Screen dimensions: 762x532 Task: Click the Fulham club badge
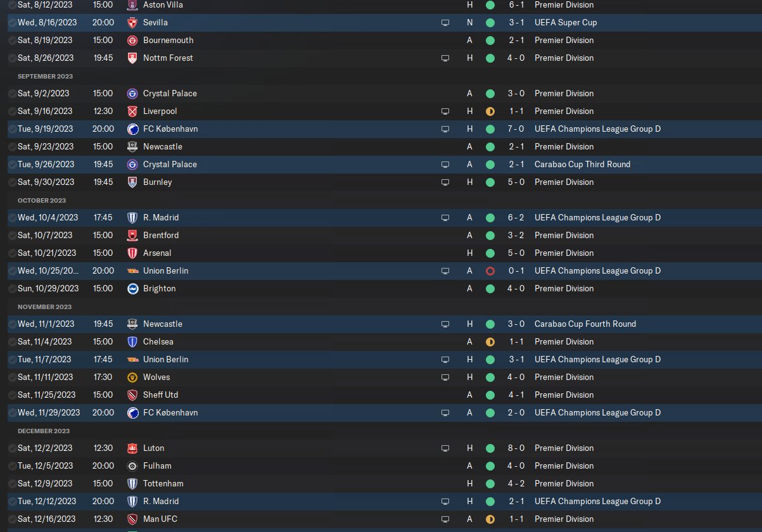pos(132,465)
